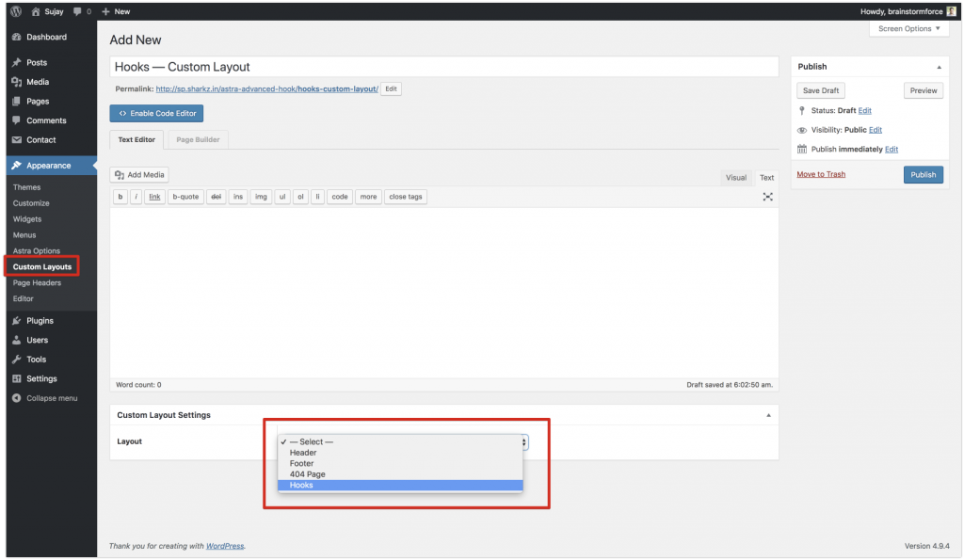
Task: Open the Sujay site home link
Action: tap(47, 11)
